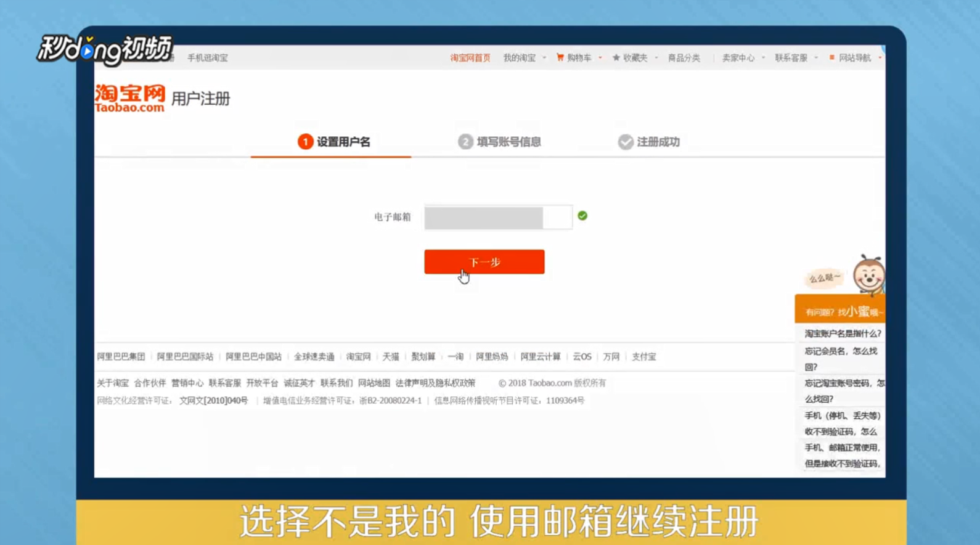Click the 用户注册 page heading
This screenshot has height=545, width=980.
point(200,99)
